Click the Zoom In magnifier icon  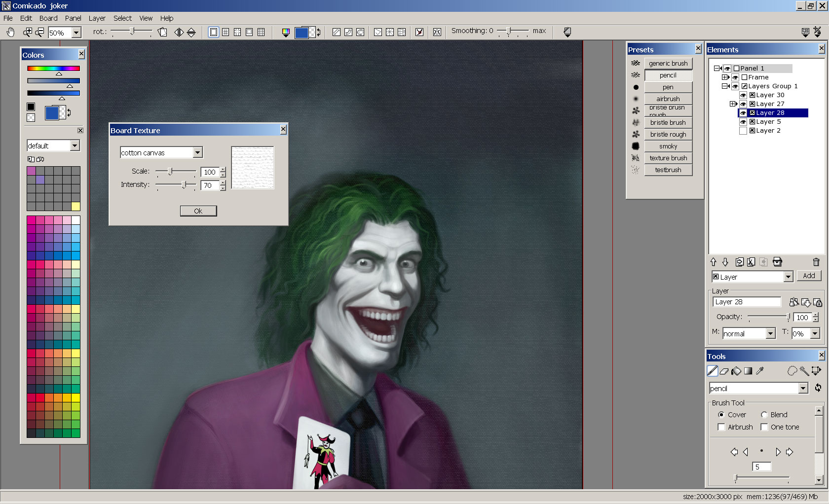pos(28,32)
